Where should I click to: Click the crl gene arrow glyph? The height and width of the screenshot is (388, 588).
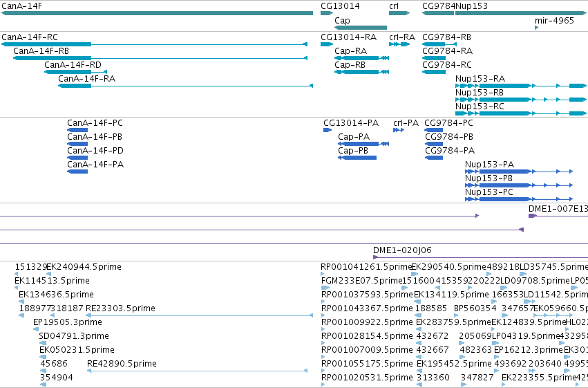tap(399, 14)
